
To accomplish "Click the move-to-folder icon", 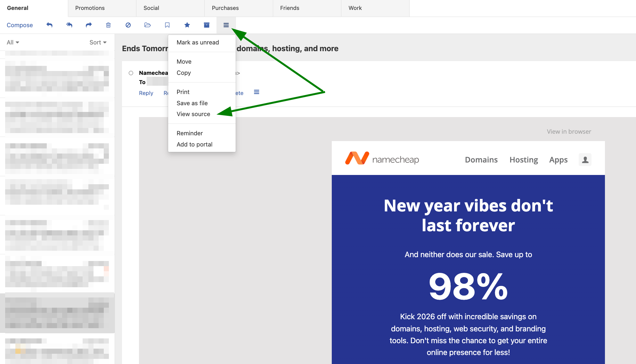I will 148,25.
